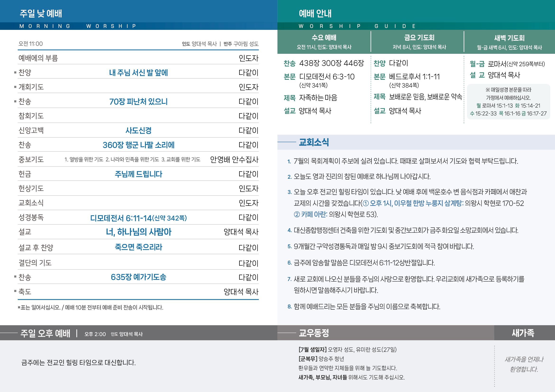Viewport: 555px width, 392px height.
Task: Click the '예배에의 부름' row label
Action: tap(38, 58)
